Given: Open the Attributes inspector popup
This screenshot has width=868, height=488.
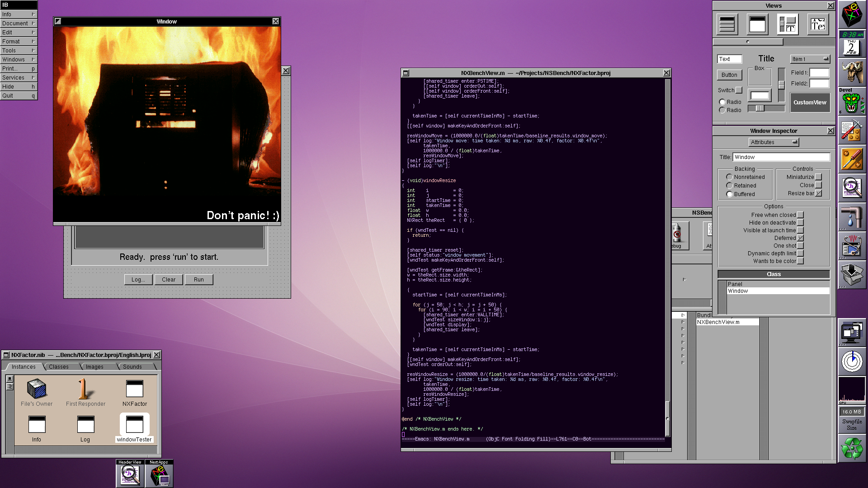Looking at the screenshot, I should (774, 142).
